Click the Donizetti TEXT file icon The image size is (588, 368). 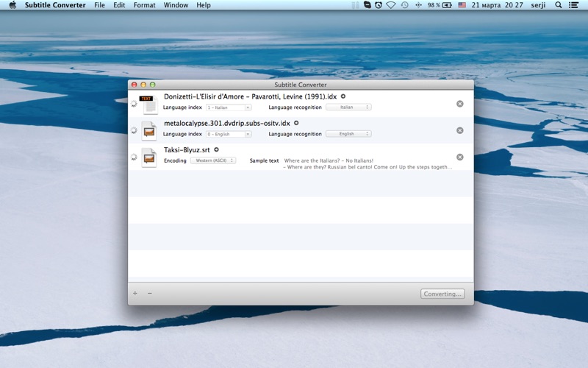(x=149, y=104)
